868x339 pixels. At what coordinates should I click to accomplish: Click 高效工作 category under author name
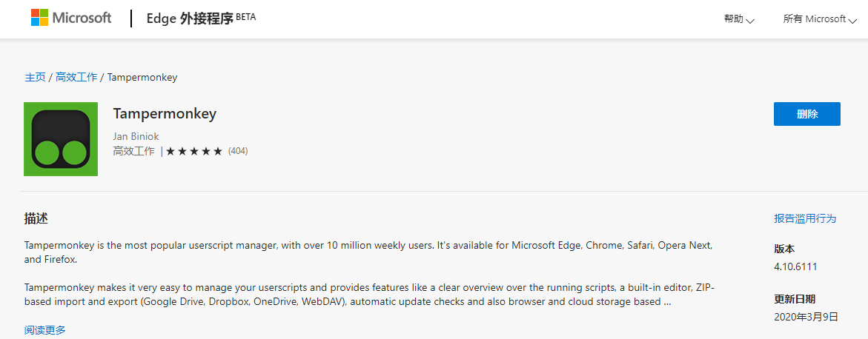[133, 151]
